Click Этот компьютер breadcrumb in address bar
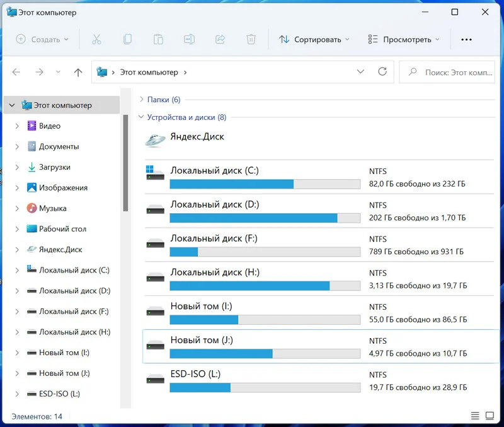 149,73
